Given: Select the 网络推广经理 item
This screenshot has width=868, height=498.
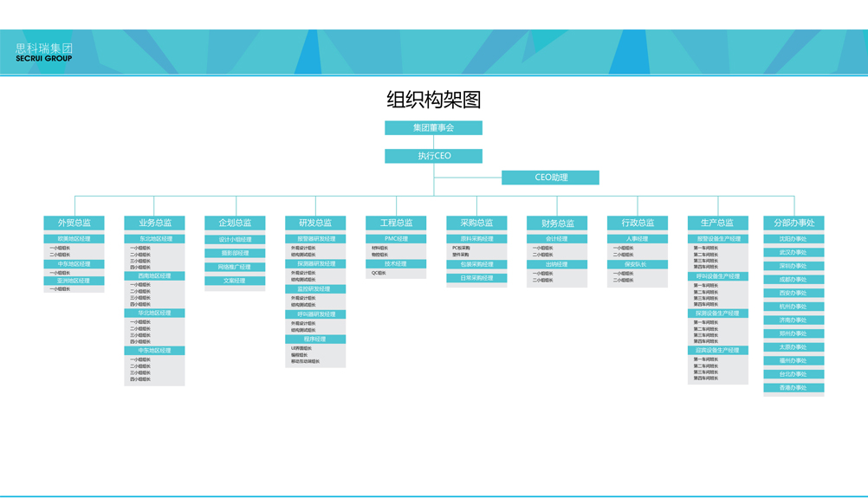Looking at the screenshot, I should coord(235,267).
